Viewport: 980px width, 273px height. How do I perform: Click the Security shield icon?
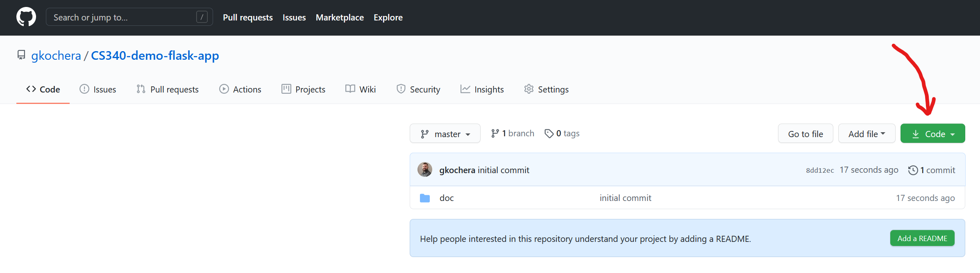(401, 89)
